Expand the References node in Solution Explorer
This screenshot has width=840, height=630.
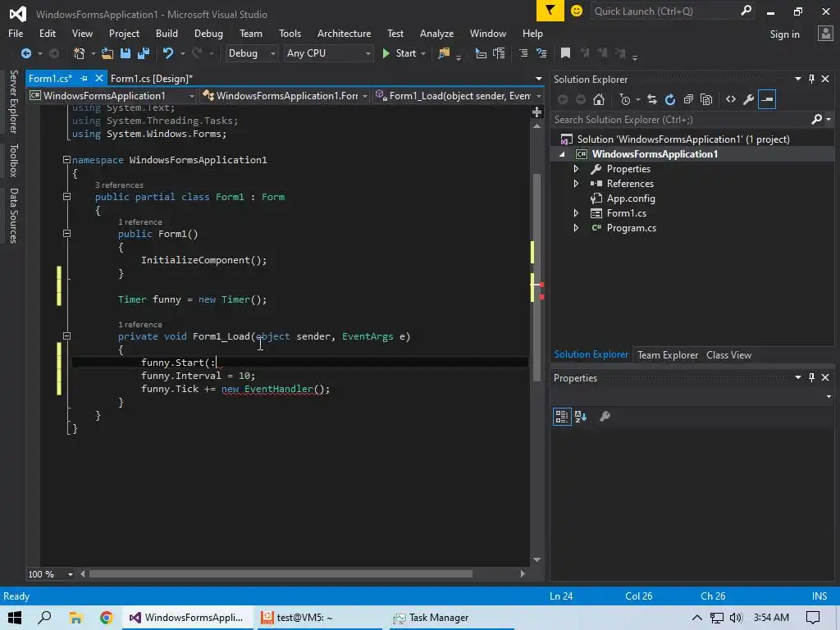coord(577,183)
